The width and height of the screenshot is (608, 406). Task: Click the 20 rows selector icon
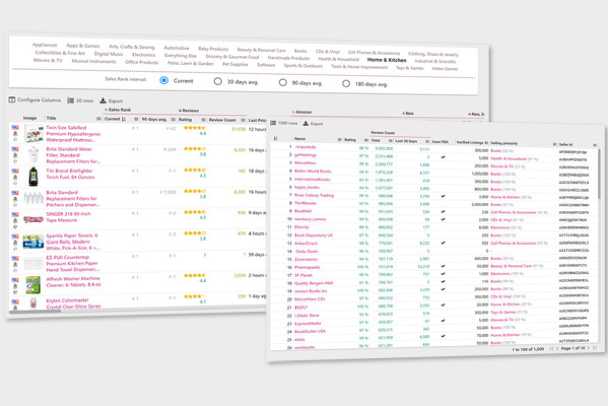[71, 101]
